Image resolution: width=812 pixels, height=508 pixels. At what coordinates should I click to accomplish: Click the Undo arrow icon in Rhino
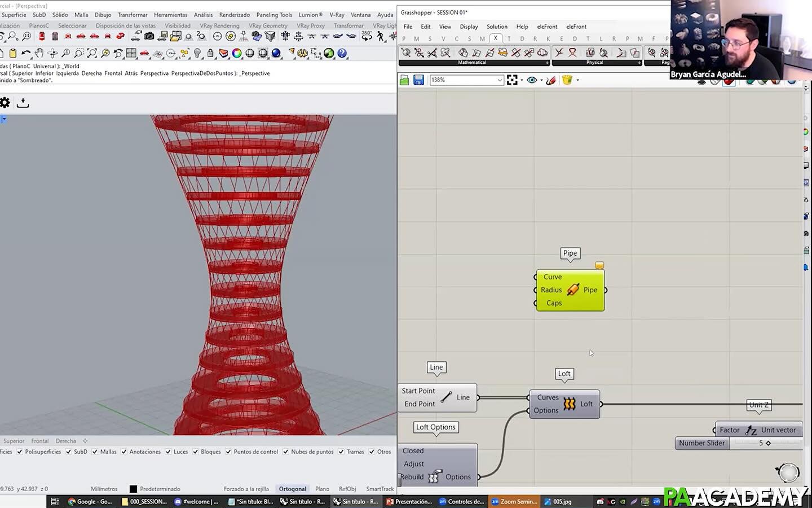(25, 53)
